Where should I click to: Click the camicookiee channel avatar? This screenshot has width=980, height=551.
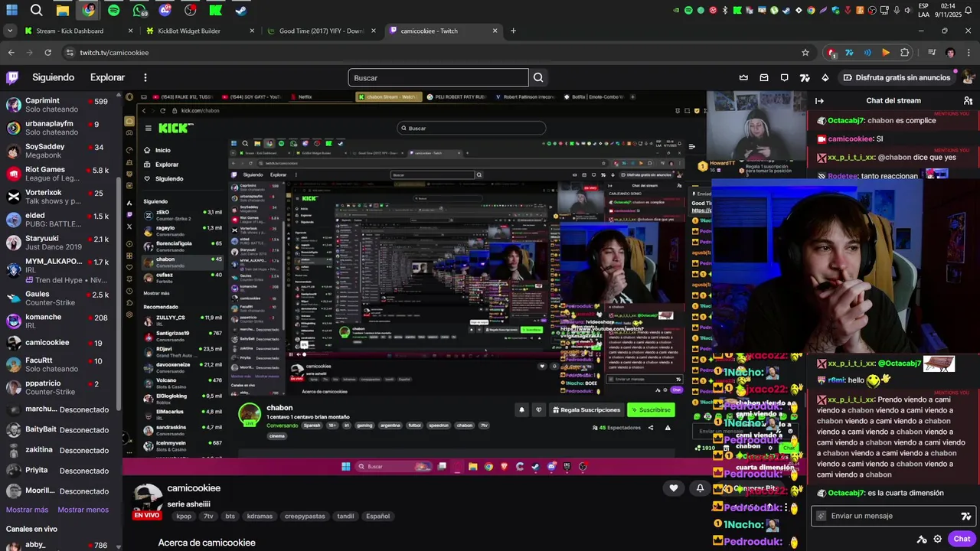(x=147, y=498)
